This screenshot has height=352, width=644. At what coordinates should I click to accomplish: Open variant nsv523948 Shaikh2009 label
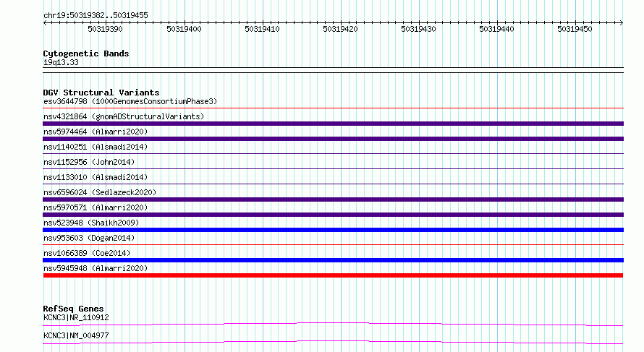click(x=91, y=223)
